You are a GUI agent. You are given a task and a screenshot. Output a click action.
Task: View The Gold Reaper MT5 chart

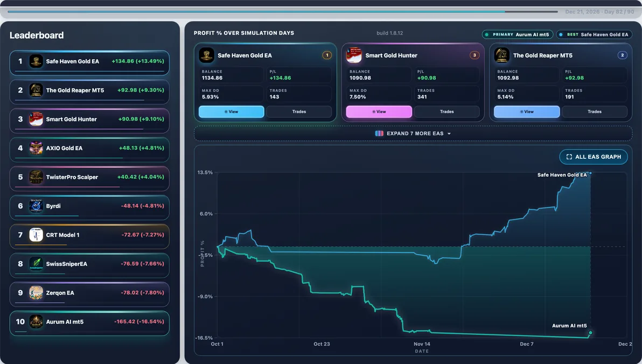527,112
